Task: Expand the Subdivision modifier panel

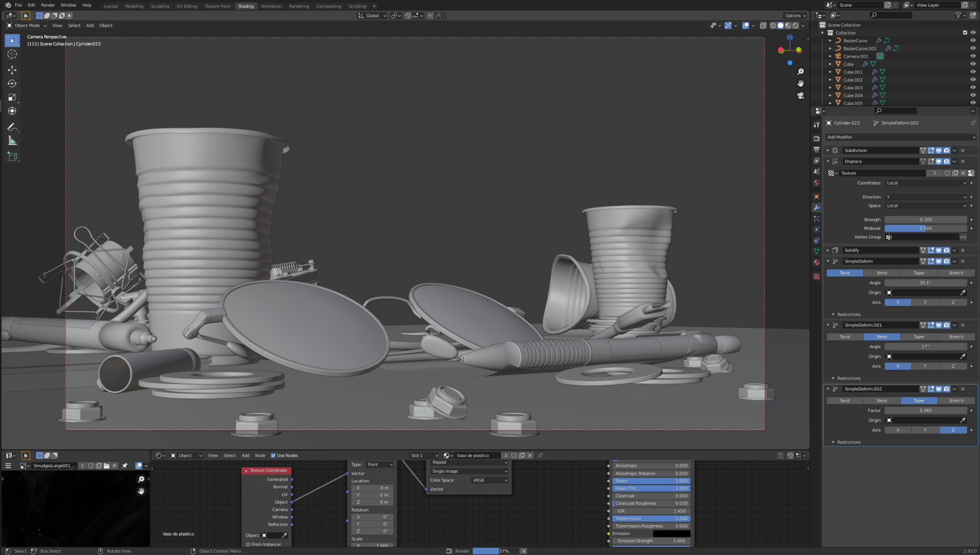Action: [828, 150]
